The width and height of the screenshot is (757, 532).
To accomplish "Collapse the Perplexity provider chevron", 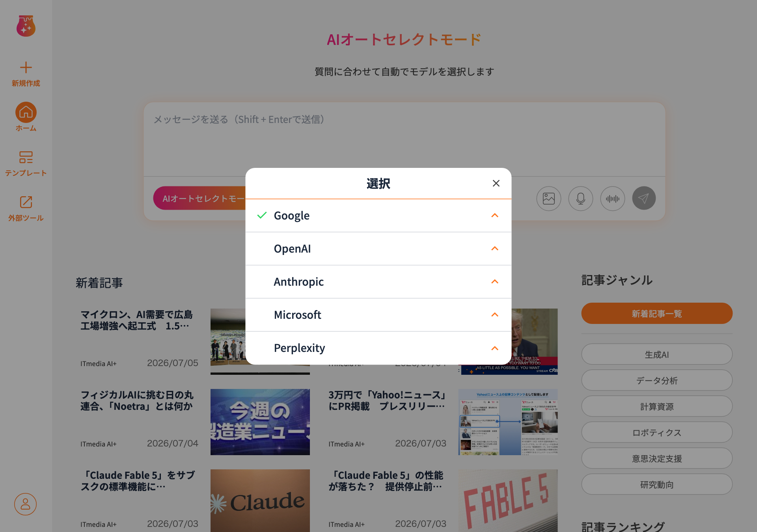I will pyautogui.click(x=495, y=348).
